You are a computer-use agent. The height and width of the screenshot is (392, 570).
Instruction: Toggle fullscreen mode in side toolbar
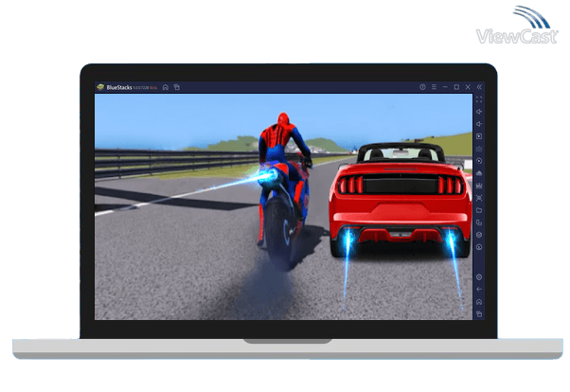tap(479, 99)
